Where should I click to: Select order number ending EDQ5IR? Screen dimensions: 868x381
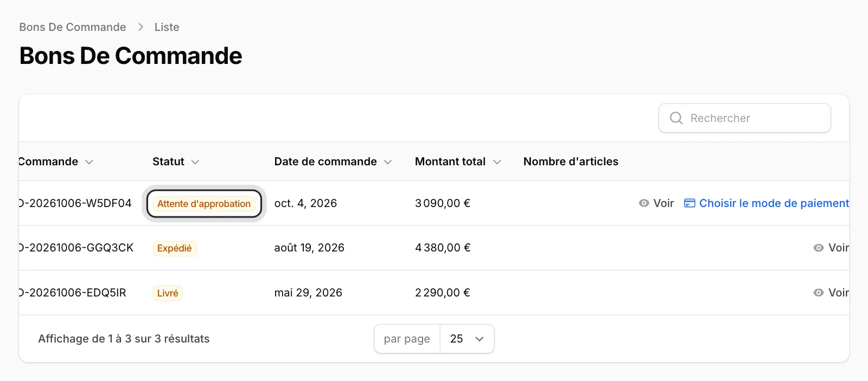(73, 293)
